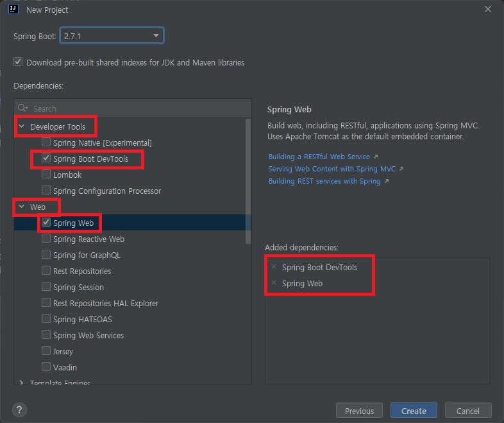The width and height of the screenshot is (504, 423).
Task: Expand the Template Engines group
Action: pos(22,383)
